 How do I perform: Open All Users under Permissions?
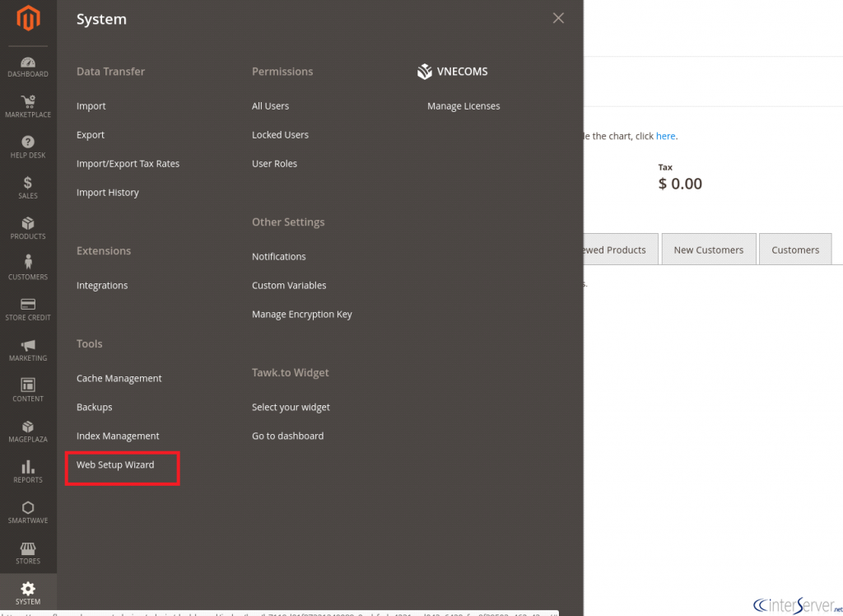pos(270,106)
